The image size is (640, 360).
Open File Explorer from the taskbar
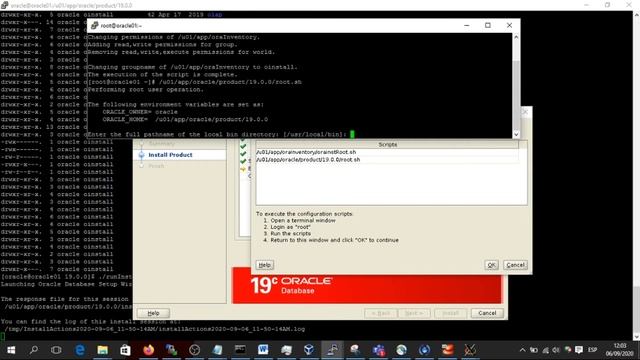coord(102,350)
